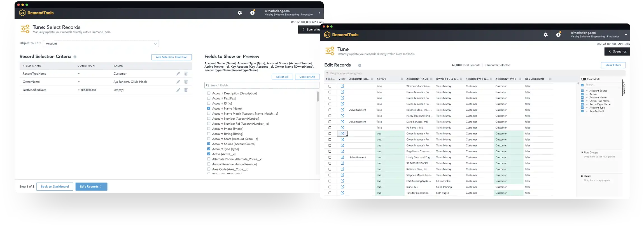Open view link icon for Engelberth Construc row
Image resolution: width=644 pixels, height=232 pixels.
coord(342,151)
